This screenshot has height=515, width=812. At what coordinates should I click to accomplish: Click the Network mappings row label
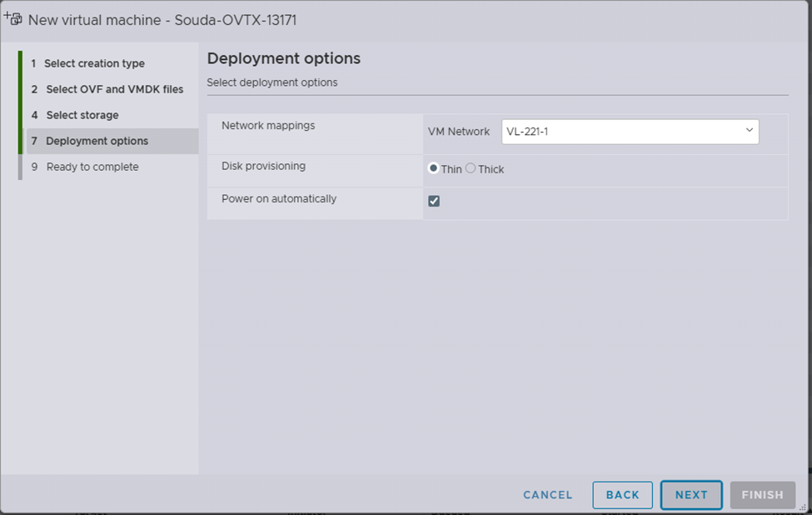click(267, 125)
